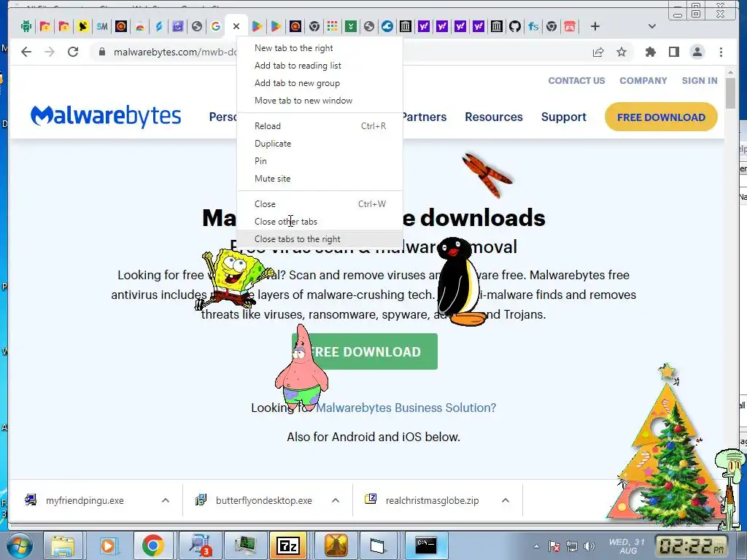Choose Close in the context menu
Image resolution: width=747 pixels, height=560 pixels.
[x=320, y=204]
